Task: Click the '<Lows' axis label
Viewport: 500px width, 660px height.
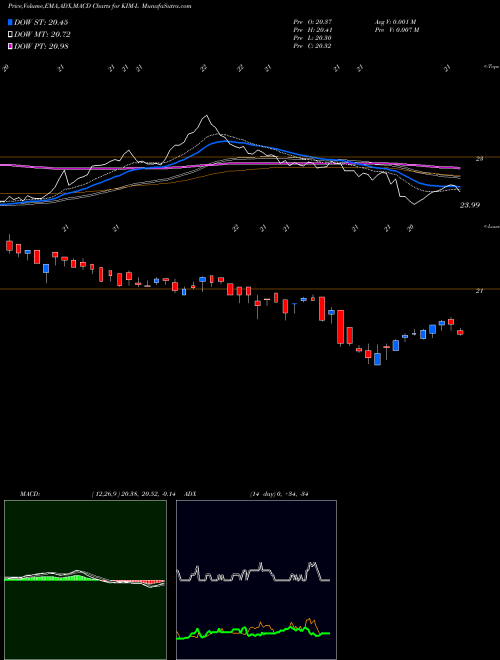Action: point(492,226)
